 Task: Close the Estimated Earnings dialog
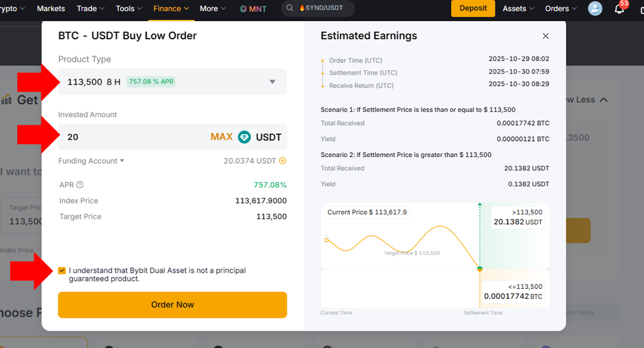[545, 36]
